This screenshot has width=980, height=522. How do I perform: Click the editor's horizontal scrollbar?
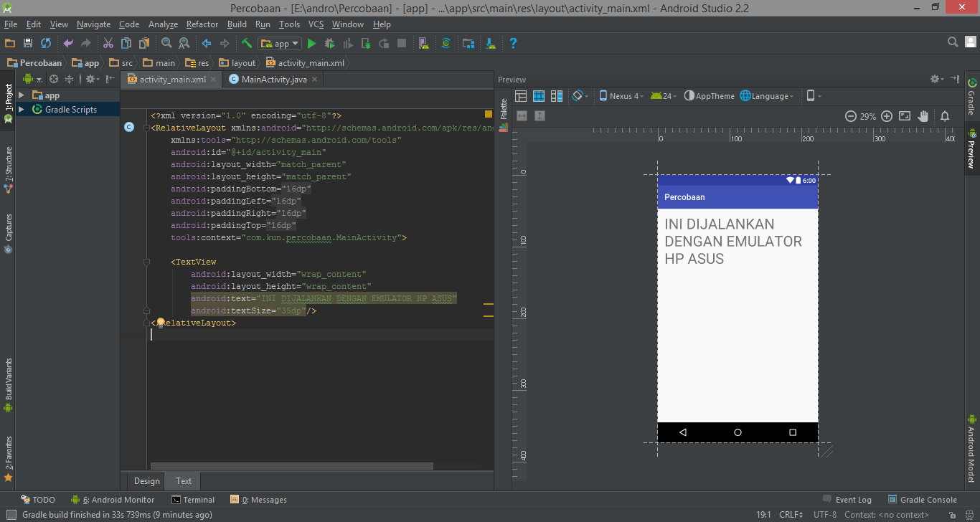click(287, 466)
